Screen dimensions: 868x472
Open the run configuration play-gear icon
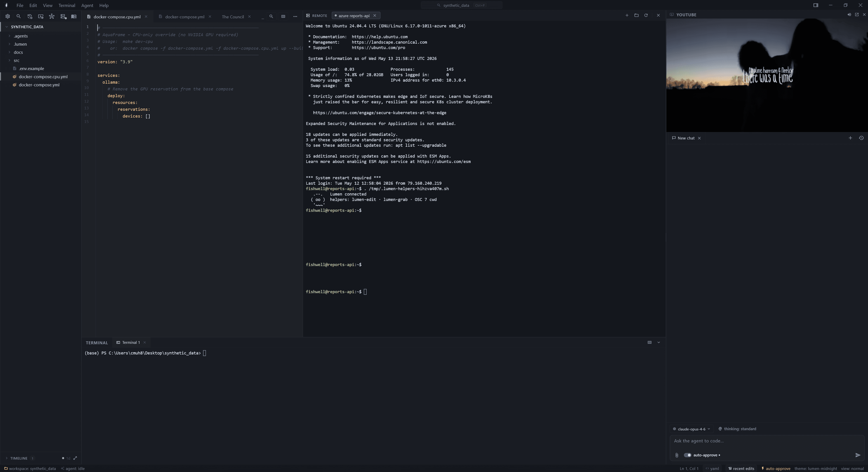pyautogui.click(x=41, y=16)
